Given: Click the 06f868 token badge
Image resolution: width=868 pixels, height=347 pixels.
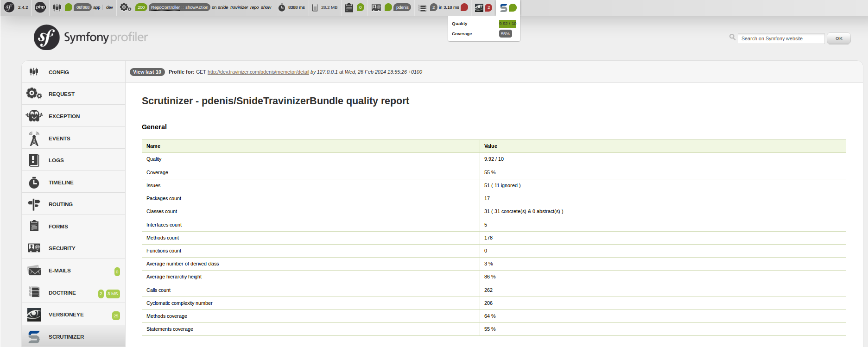Looking at the screenshot, I should pyautogui.click(x=83, y=7).
